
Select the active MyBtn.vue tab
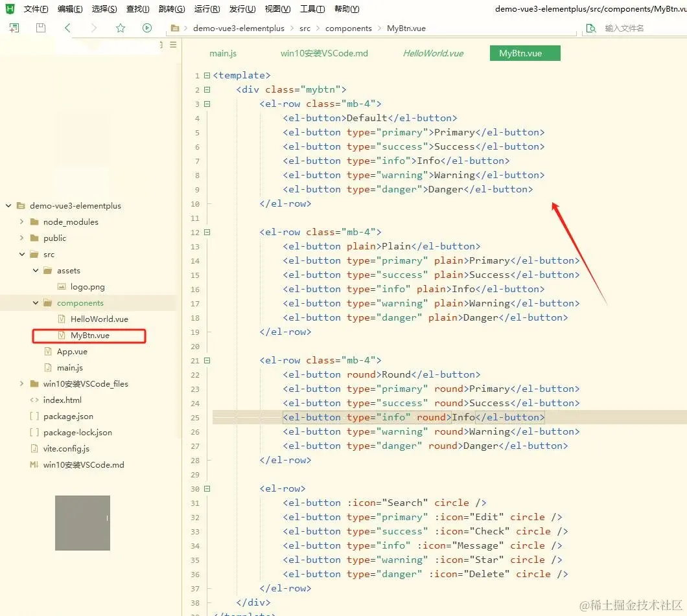tap(525, 53)
